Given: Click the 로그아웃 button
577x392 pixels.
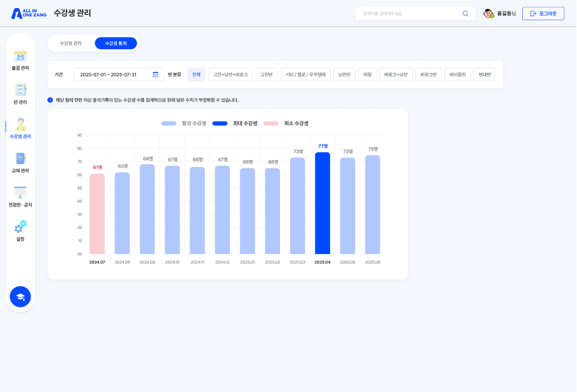Looking at the screenshot, I should click(x=543, y=14).
